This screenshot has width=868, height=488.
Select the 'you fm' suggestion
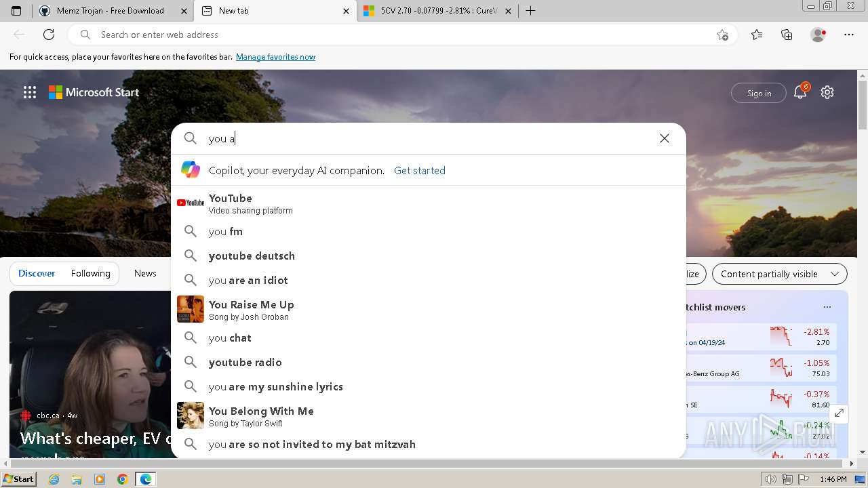tap(429, 231)
